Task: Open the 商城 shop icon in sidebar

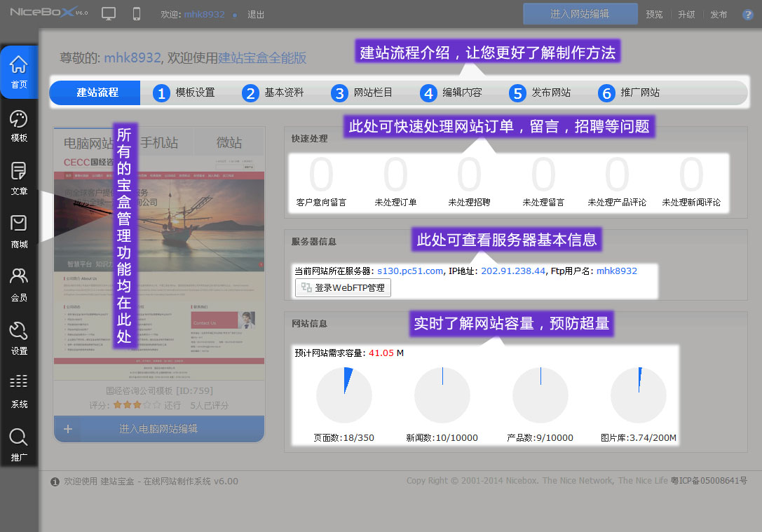Action: pyautogui.click(x=19, y=231)
